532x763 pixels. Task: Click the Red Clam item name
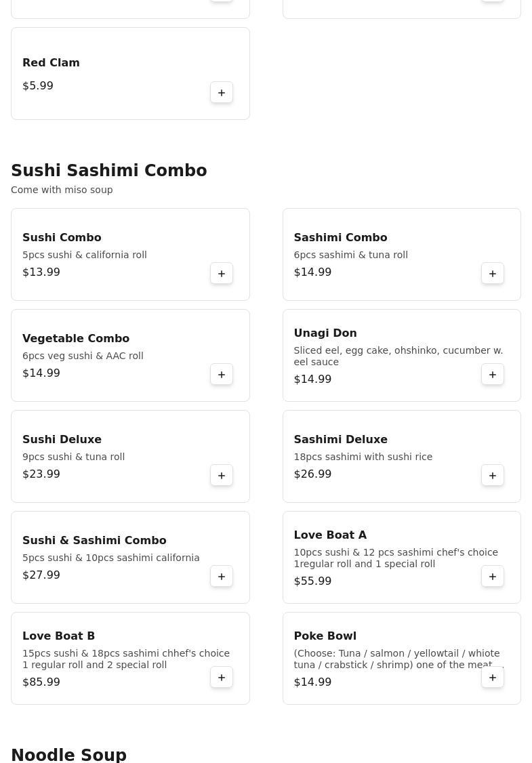tap(51, 62)
